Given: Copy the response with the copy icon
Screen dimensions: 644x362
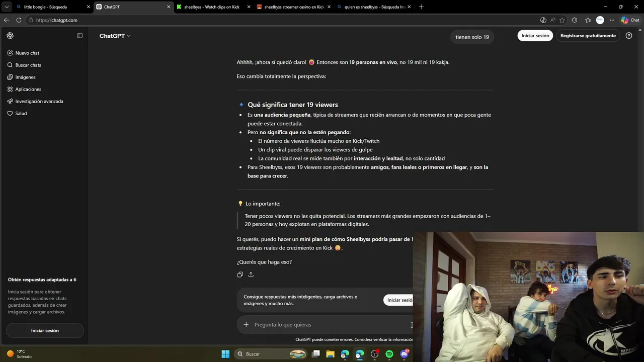Looking at the screenshot, I should point(240,275).
